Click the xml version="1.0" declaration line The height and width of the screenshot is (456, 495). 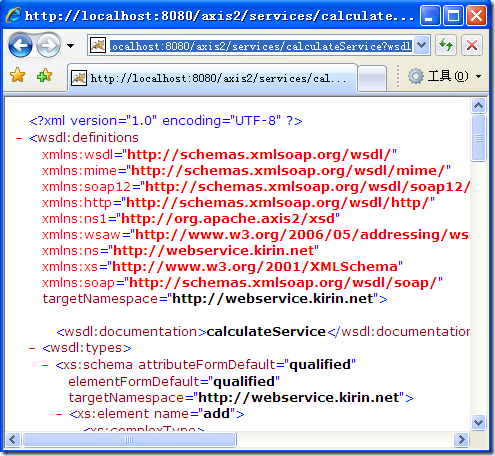coord(166,121)
